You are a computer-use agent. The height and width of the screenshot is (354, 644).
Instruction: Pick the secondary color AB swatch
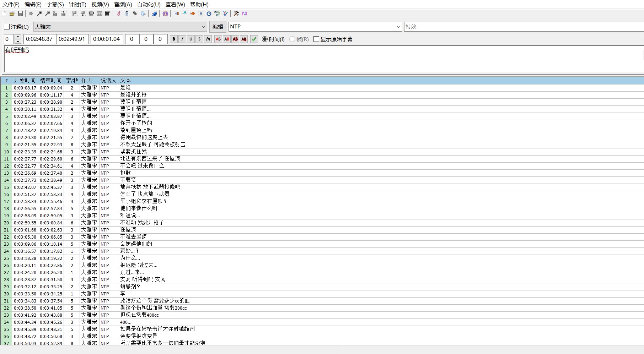[227, 39]
